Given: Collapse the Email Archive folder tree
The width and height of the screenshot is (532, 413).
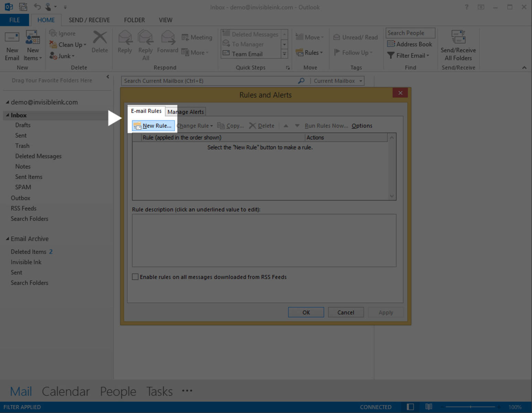Looking at the screenshot, I should [x=7, y=239].
